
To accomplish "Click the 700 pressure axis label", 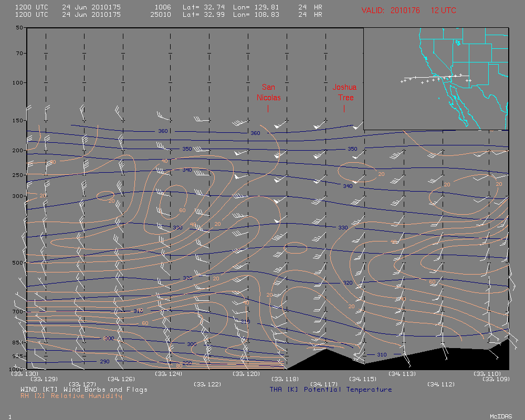I will pos(18,311).
